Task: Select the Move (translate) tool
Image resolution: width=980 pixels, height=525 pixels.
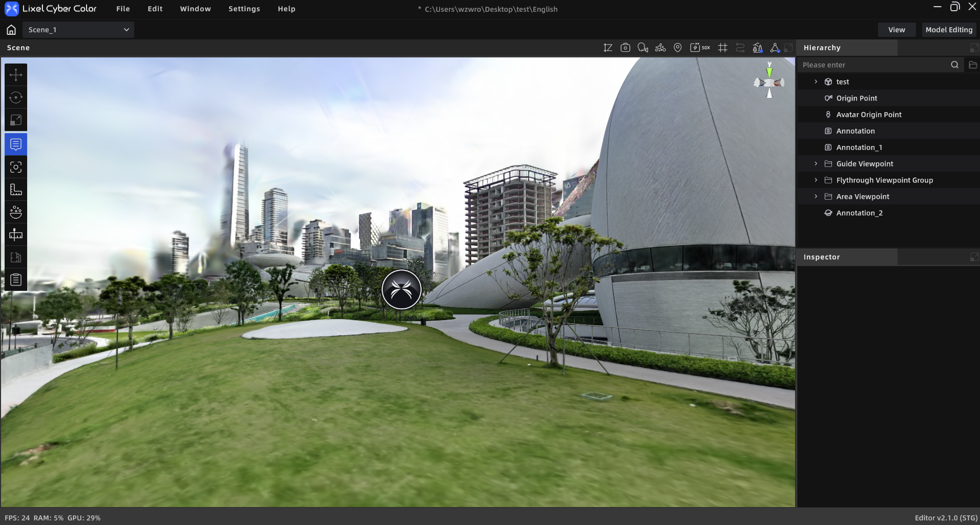Action: [16, 75]
